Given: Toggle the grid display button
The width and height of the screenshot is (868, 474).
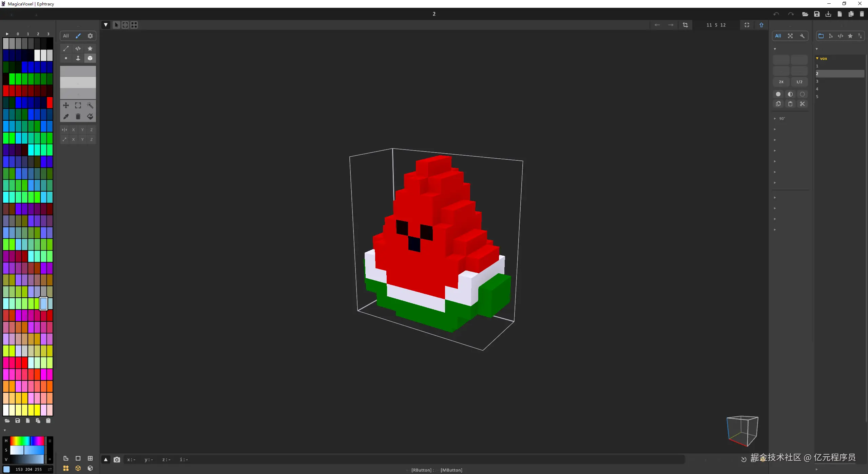Looking at the screenshot, I should click(90, 458).
